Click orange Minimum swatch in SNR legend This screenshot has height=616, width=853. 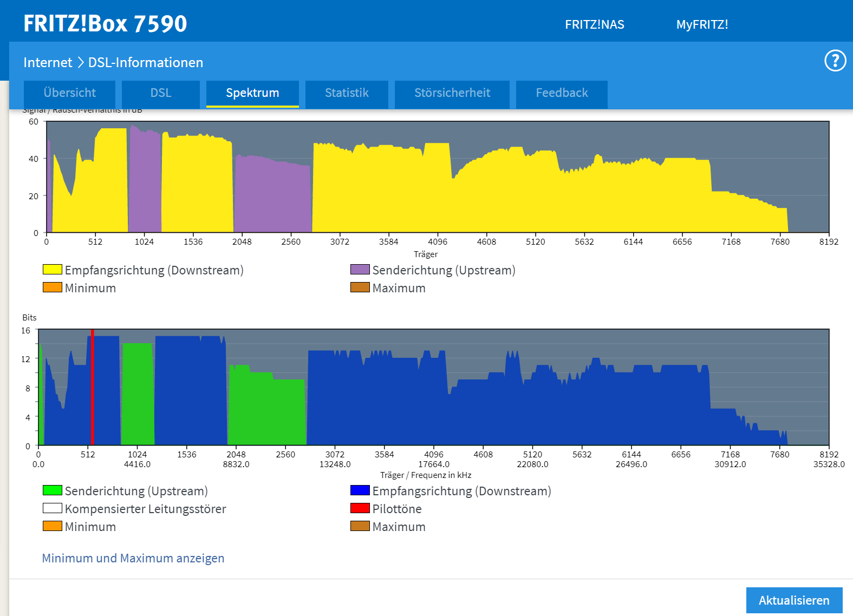pyautogui.click(x=53, y=287)
